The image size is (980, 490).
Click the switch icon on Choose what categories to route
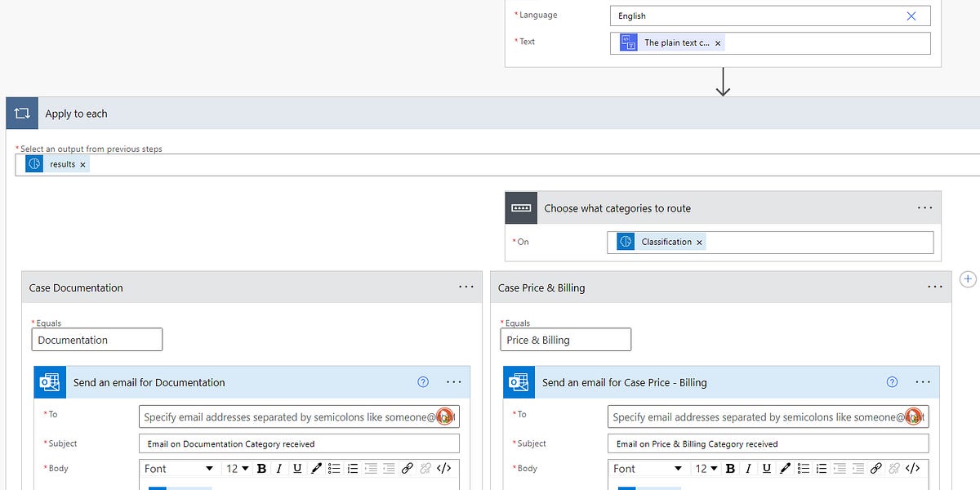pos(521,207)
